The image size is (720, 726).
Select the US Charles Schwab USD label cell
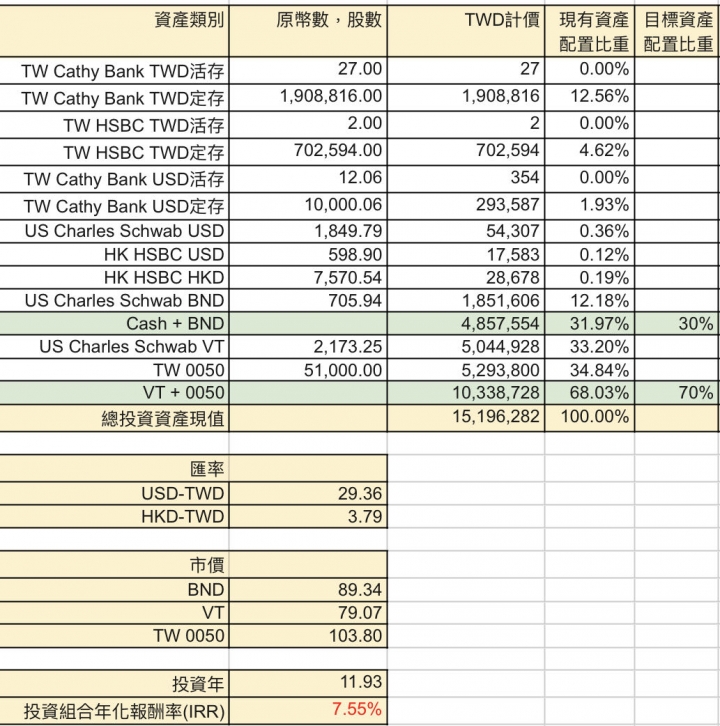[114, 231]
